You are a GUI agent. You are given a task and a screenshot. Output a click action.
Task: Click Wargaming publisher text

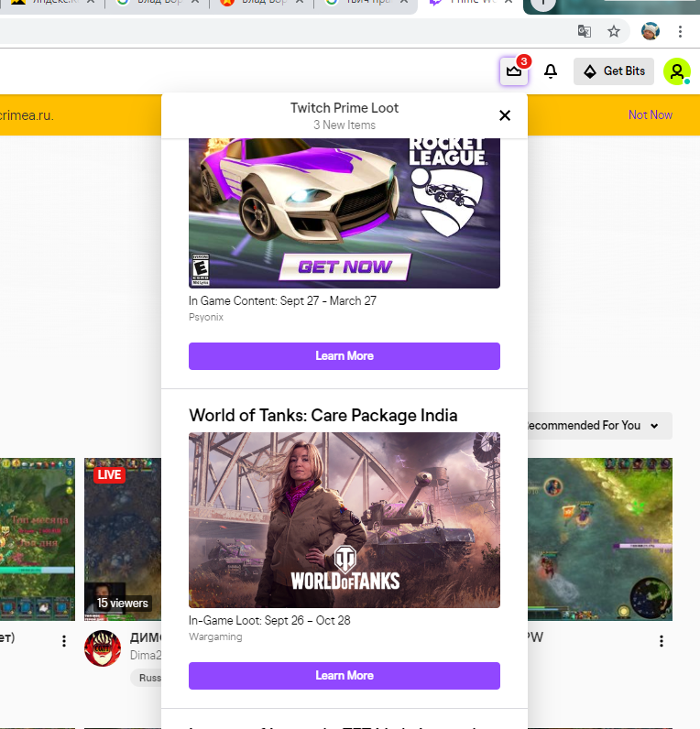pos(215,637)
